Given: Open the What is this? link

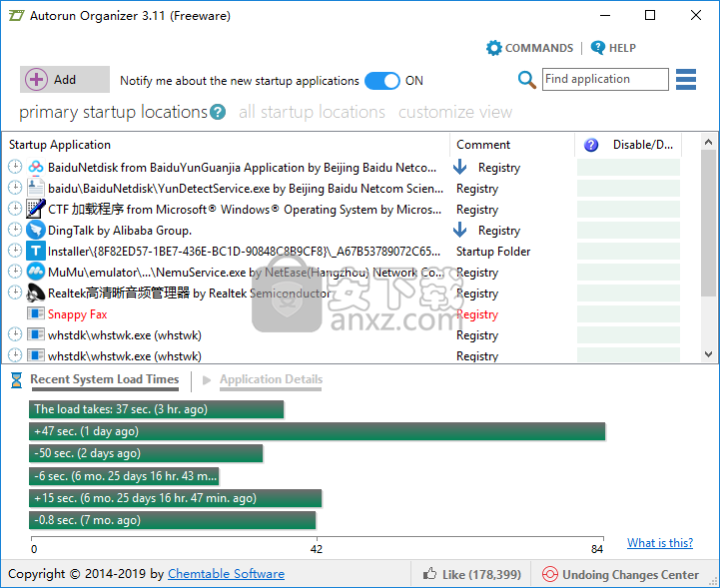Looking at the screenshot, I should click(x=659, y=543).
